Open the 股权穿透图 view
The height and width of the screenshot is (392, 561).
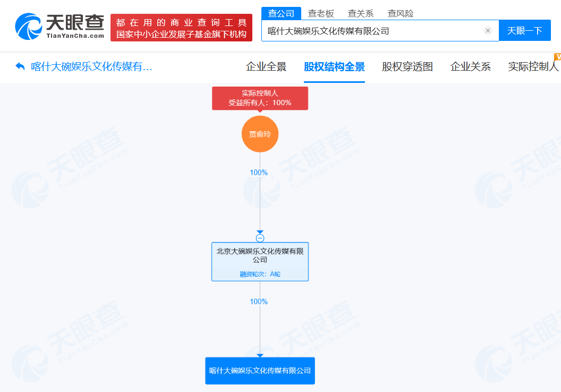[407, 67]
